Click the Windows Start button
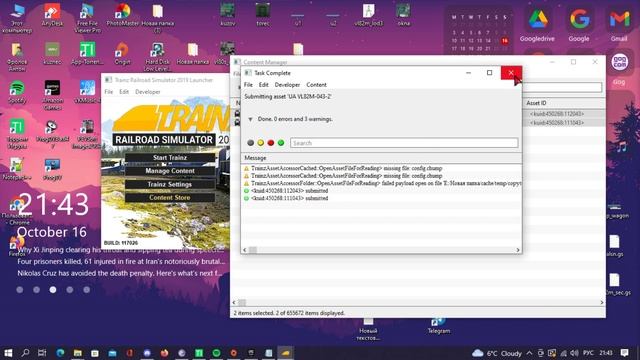Image resolution: width=640 pixels, height=360 pixels. tap(8, 353)
